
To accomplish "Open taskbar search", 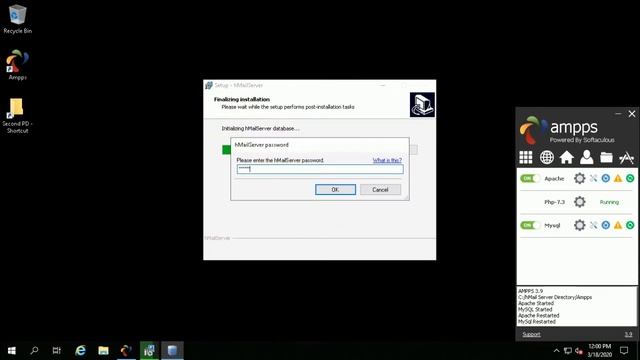I will point(34,351).
